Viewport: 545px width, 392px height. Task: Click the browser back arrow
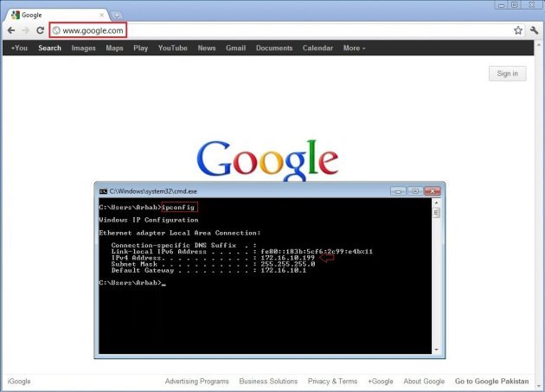pos(11,30)
